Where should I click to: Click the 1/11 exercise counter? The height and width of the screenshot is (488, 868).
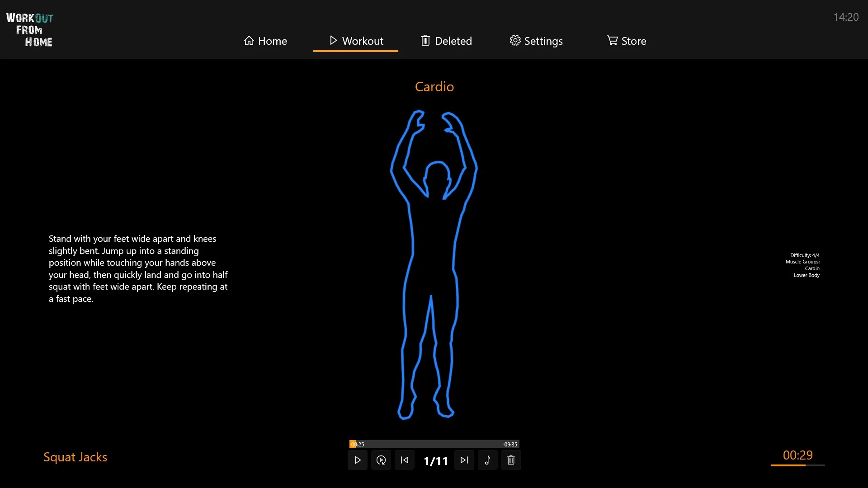(x=436, y=461)
